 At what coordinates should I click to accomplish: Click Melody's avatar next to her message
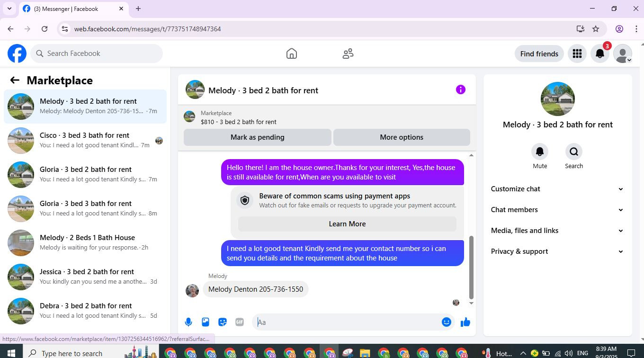(x=192, y=291)
